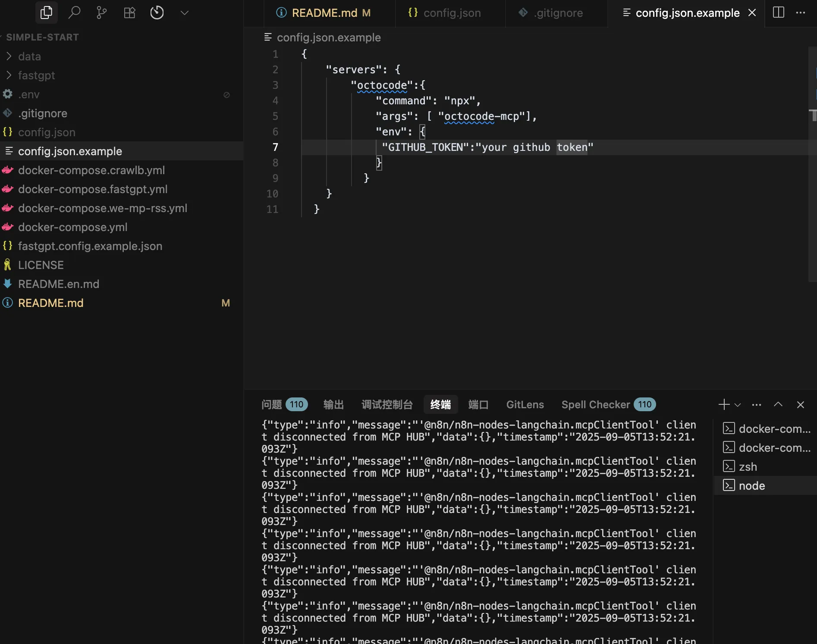This screenshot has height=644, width=817.
Task: Click the "command": "npx" line
Action: [x=428, y=100]
